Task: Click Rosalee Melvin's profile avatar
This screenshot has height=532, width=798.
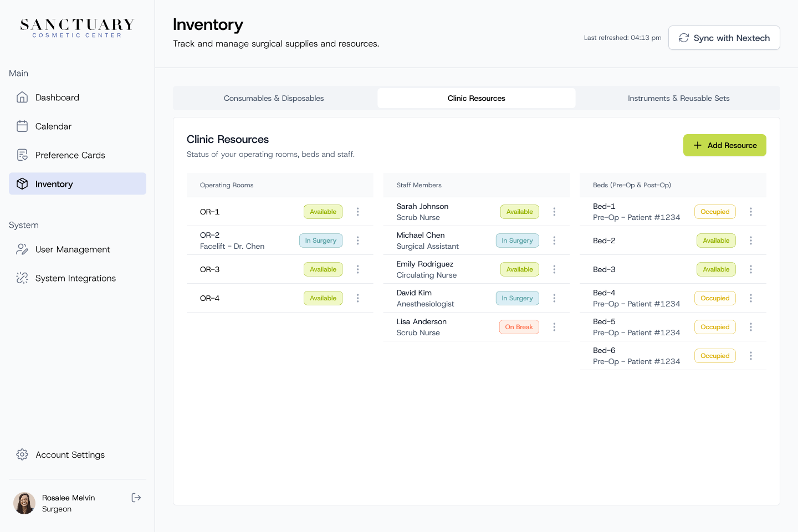Action: click(x=24, y=503)
